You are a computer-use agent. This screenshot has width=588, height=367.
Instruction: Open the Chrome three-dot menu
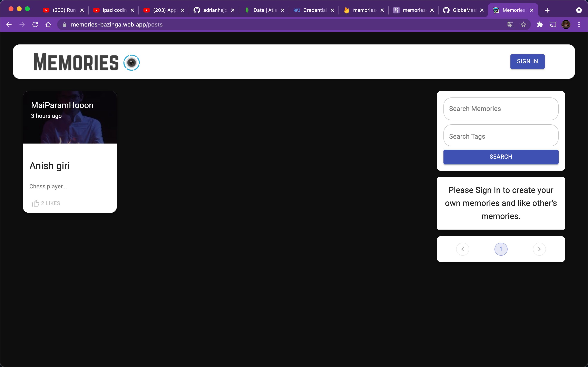coord(579,24)
